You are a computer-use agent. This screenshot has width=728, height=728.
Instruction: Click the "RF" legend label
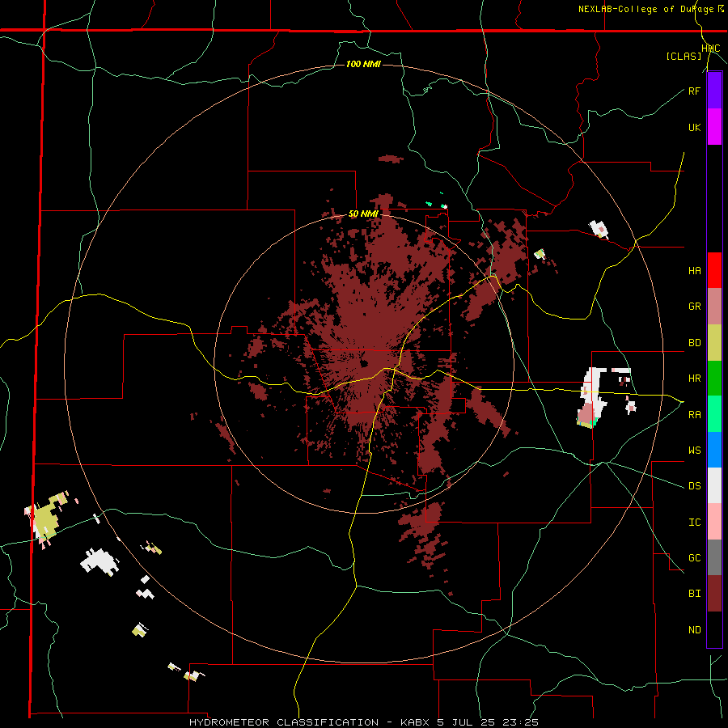(694, 91)
